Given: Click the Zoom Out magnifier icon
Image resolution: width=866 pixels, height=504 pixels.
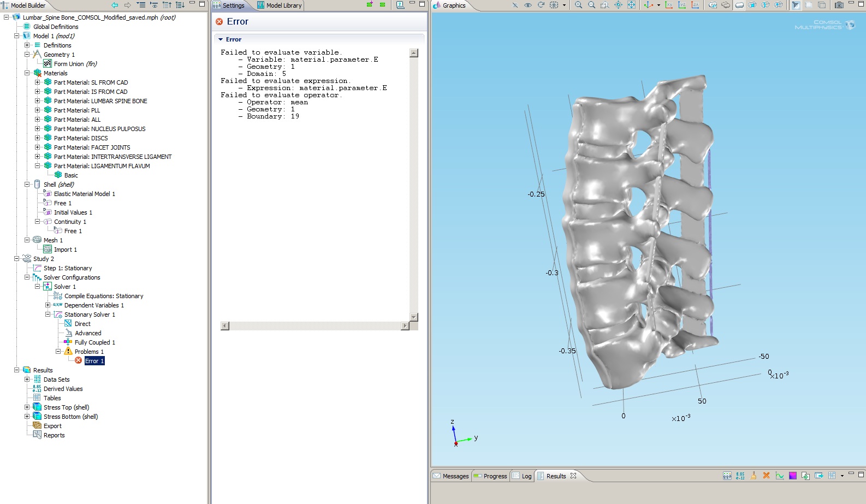Looking at the screenshot, I should pyautogui.click(x=591, y=5).
